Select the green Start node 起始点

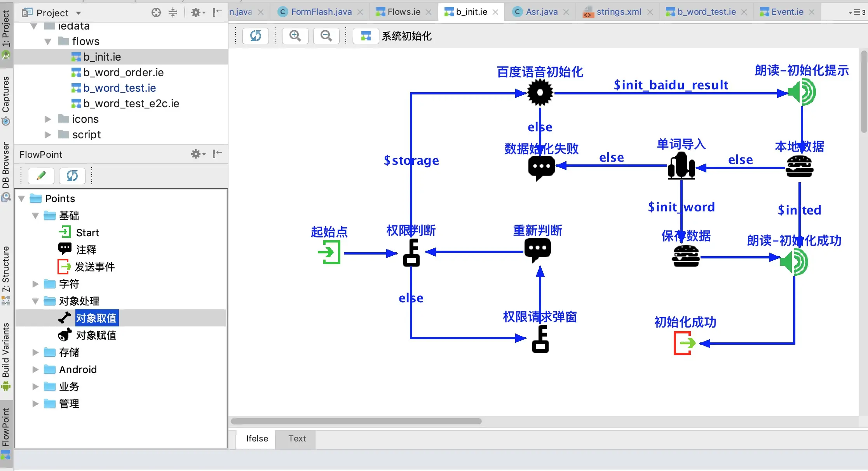click(330, 253)
